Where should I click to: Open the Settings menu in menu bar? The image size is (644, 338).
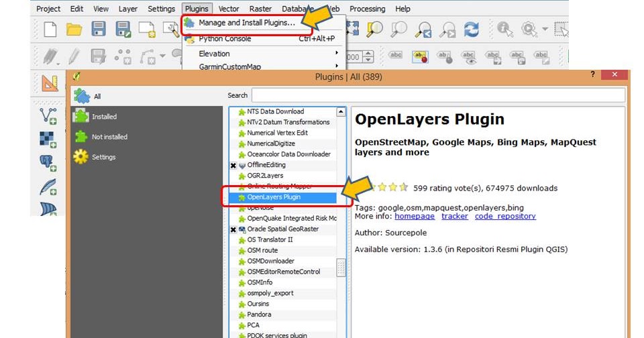point(162,9)
